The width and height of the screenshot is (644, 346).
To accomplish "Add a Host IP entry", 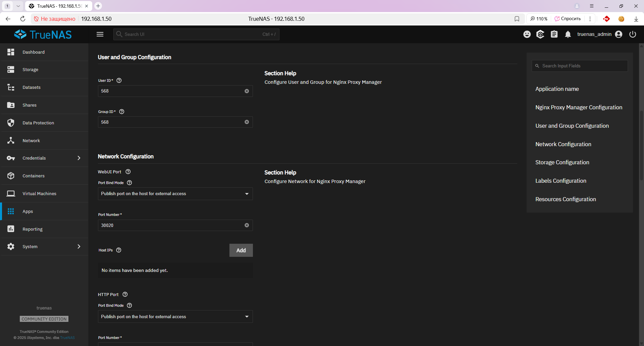I will coord(241,250).
